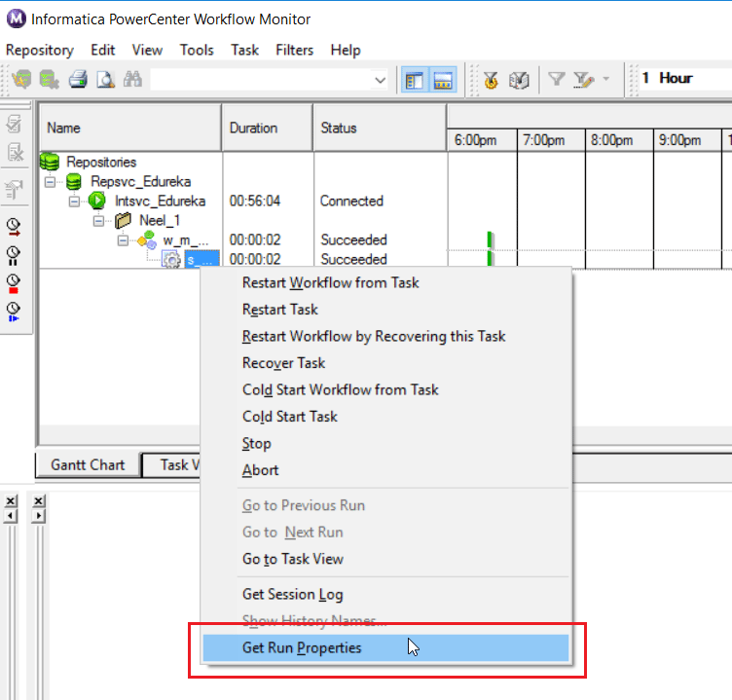
Task: Click the checklist with X icon in left toolbar
Action: coord(15,152)
